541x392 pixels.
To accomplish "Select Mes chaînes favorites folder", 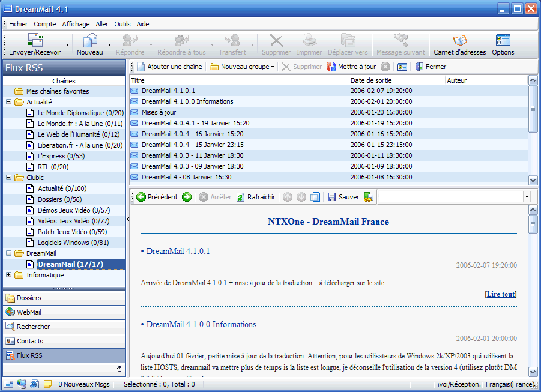I will 58,91.
